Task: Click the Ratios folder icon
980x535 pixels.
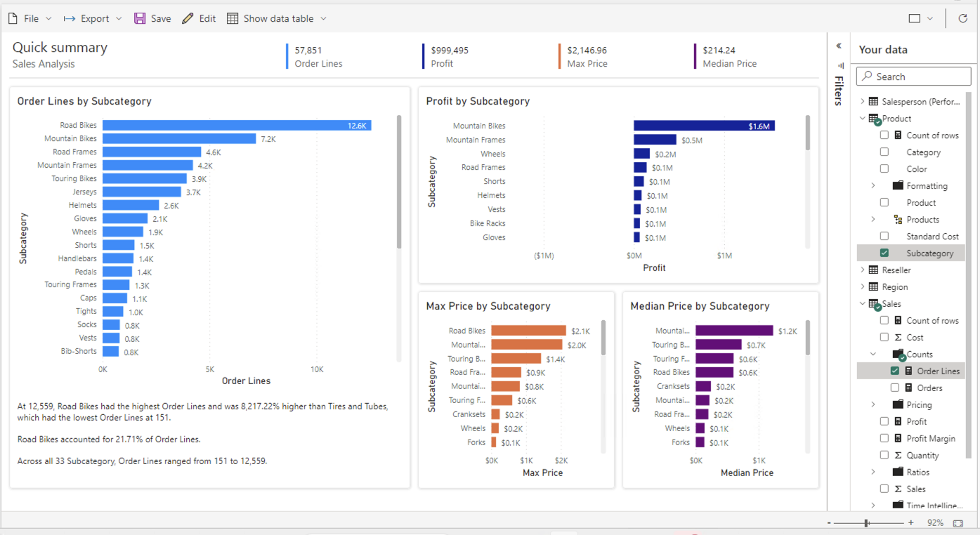Action: point(898,473)
